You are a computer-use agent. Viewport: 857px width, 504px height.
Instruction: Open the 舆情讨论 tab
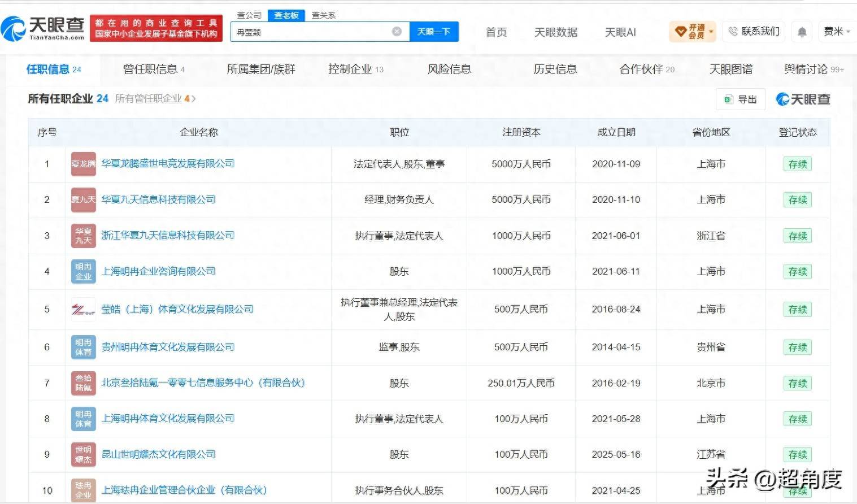814,69
